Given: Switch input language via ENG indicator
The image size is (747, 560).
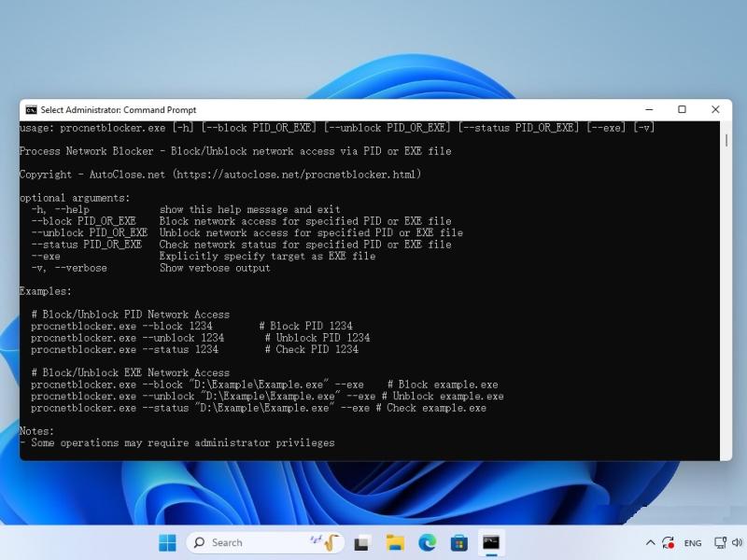Looking at the screenshot, I should [693, 543].
